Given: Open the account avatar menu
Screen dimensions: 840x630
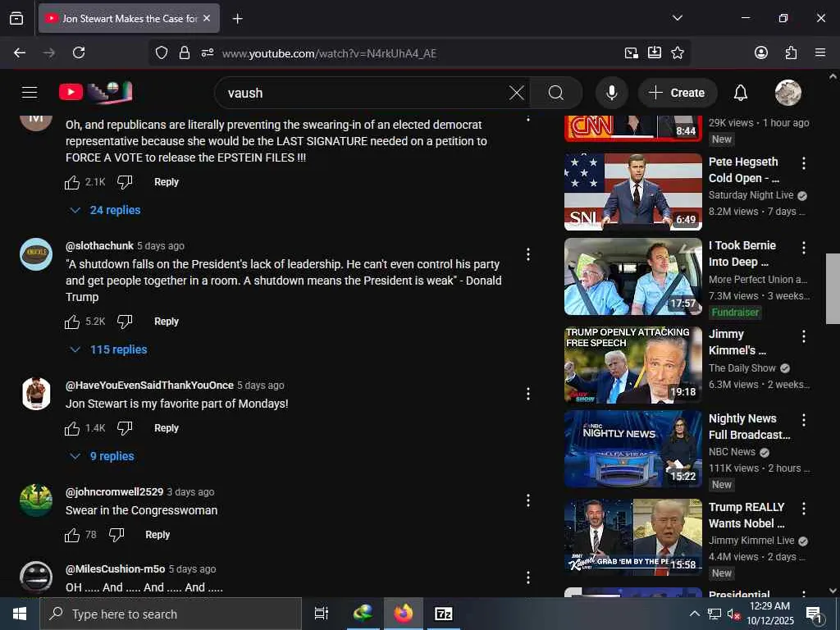Looking at the screenshot, I should (788, 93).
